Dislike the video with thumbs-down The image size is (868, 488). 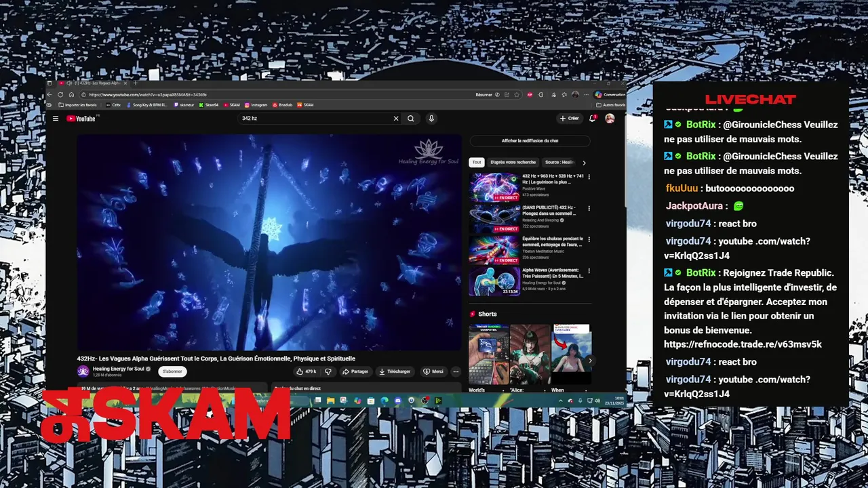point(328,371)
